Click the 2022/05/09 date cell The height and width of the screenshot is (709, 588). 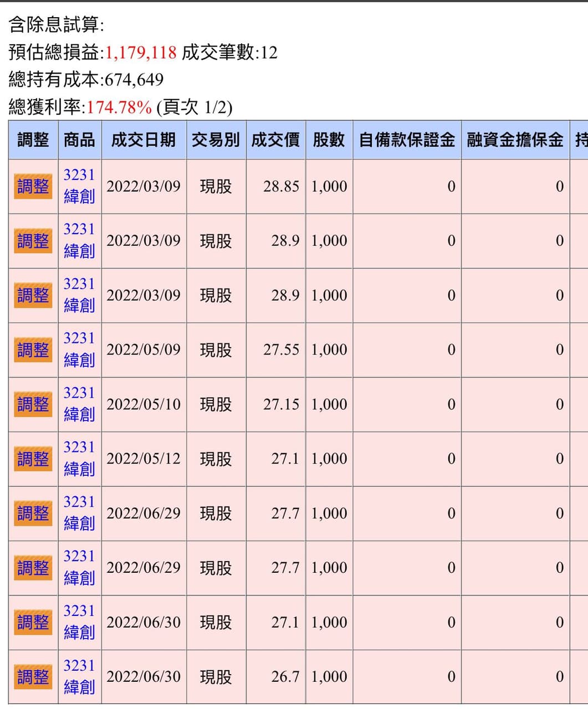tap(144, 350)
